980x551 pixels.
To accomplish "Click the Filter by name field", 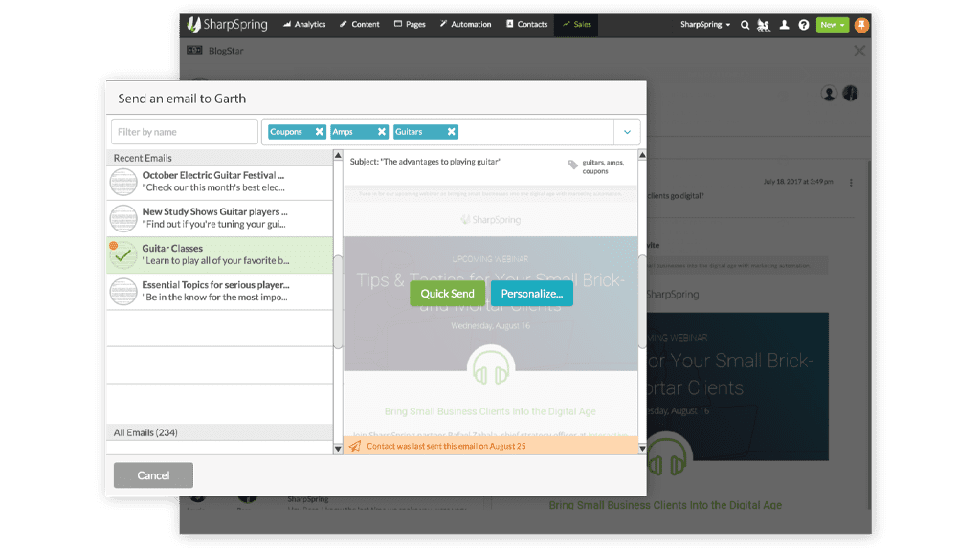I will (185, 132).
